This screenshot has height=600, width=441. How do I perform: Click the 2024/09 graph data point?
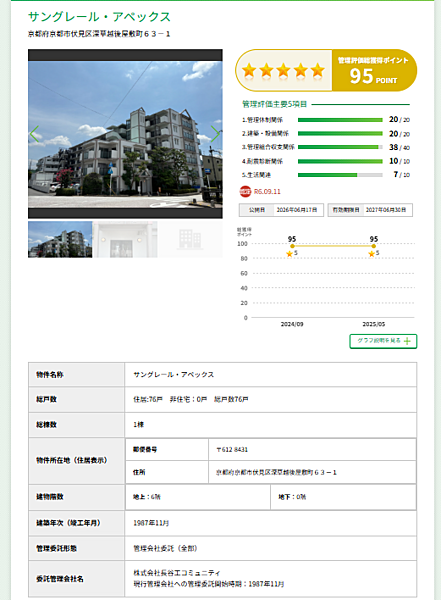[x=292, y=246]
